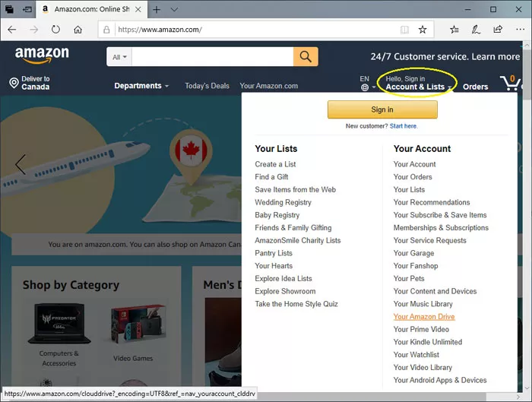Open a new browser tab
Viewport: 532px width, 402px height.
(x=157, y=9)
